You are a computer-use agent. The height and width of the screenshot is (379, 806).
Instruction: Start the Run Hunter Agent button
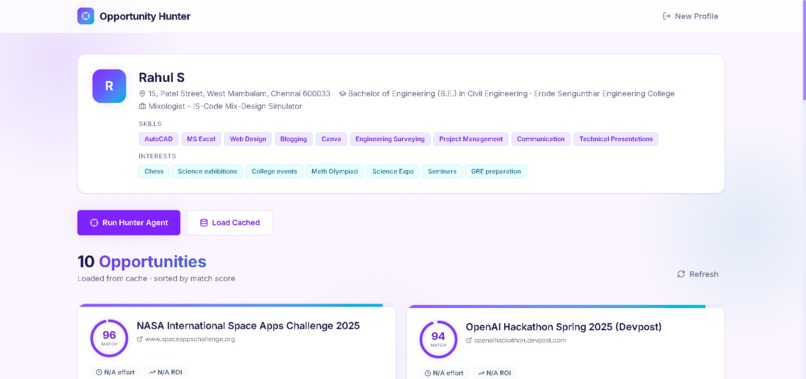coord(129,223)
